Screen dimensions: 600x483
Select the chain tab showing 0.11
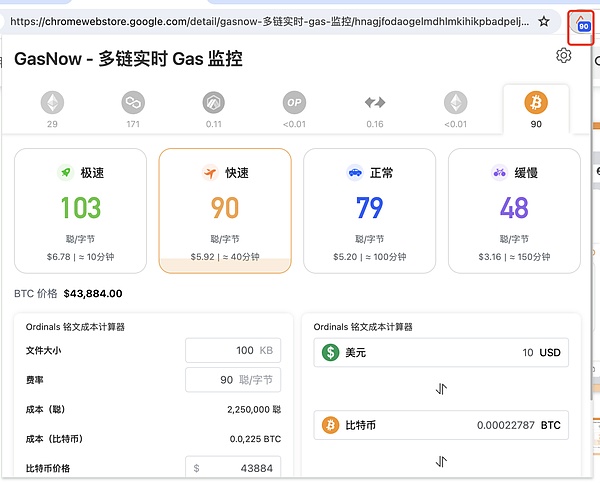click(x=213, y=109)
